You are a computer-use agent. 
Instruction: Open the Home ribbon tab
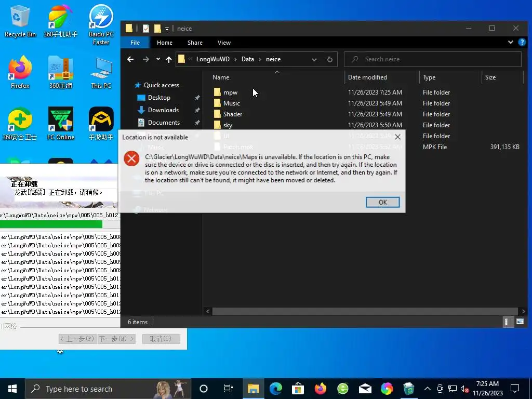click(165, 43)
